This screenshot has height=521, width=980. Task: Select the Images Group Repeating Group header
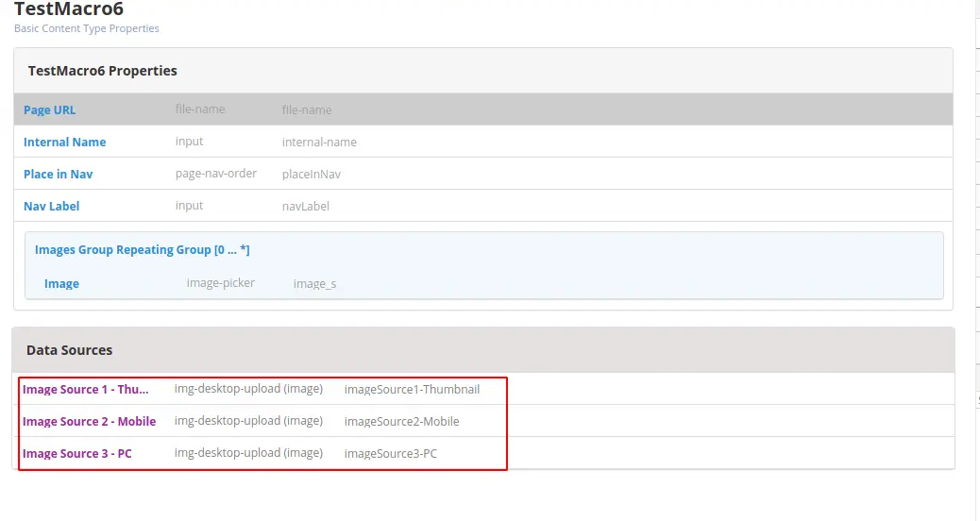coord(142,250)
